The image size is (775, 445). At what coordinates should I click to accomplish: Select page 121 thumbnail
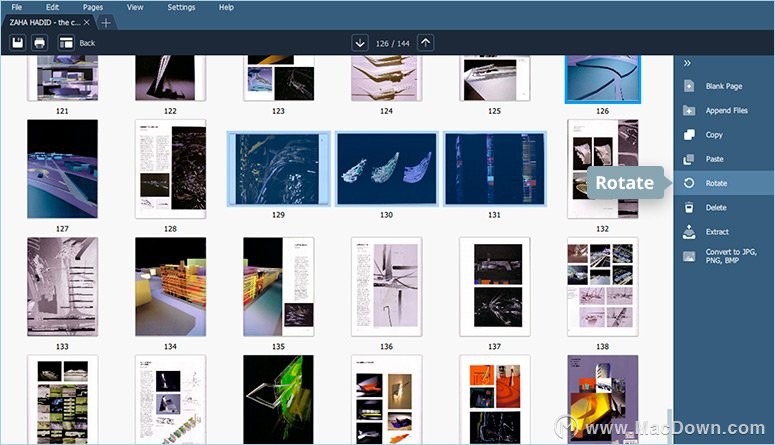tap(62, 78)
